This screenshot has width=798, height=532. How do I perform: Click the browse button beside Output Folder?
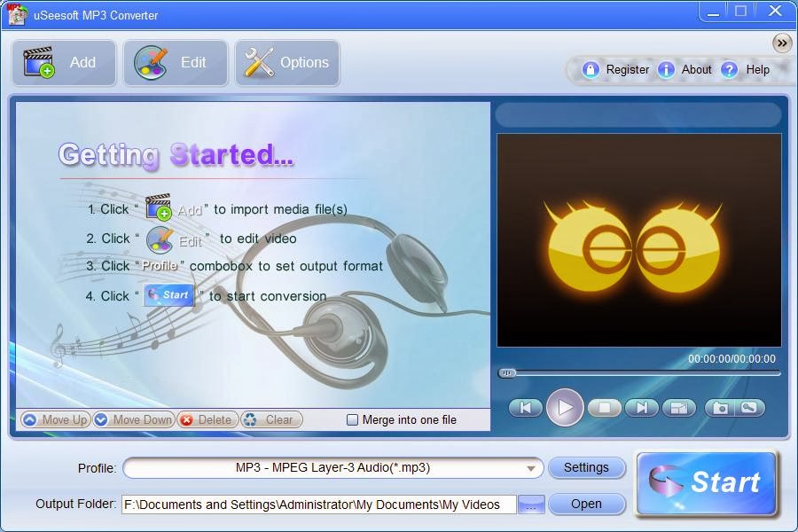pos(530,503)
